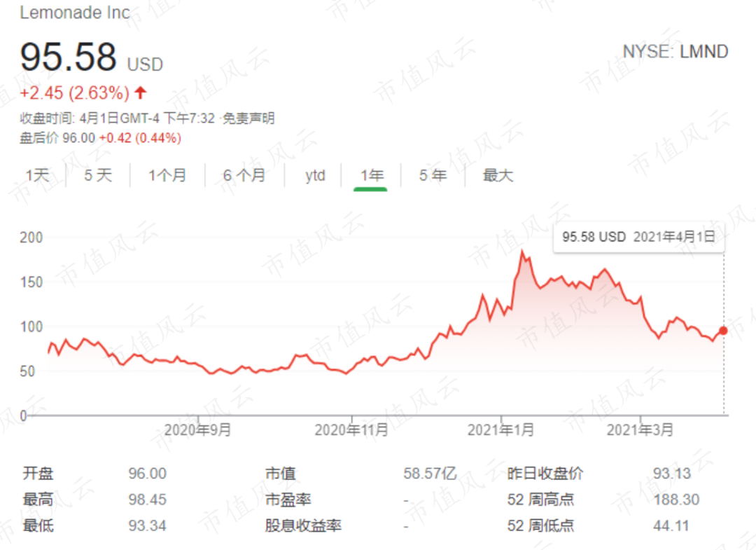Click the 50 y-axis label
The width and height of the screenshot is (756, 550).
pos(27,371)
